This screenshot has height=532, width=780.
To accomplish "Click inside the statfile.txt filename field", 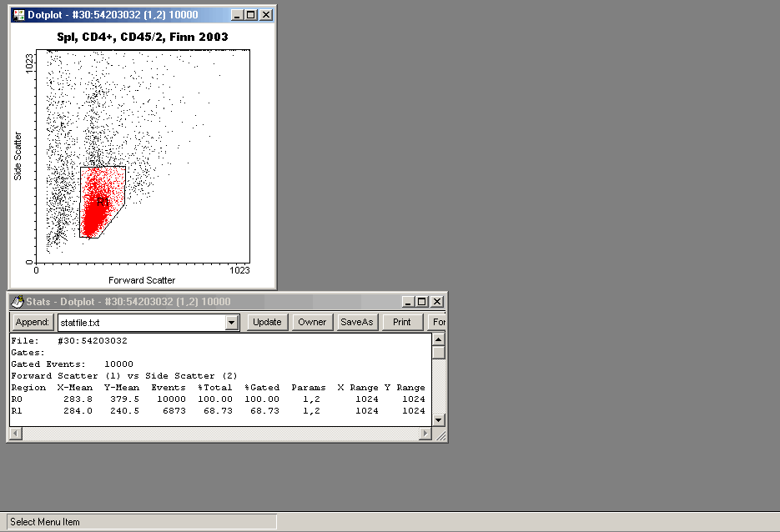I will click(140, 323).
